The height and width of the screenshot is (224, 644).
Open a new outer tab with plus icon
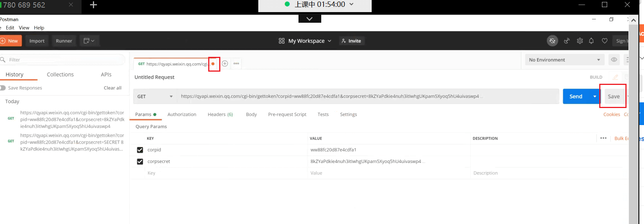tap(93, 5)
